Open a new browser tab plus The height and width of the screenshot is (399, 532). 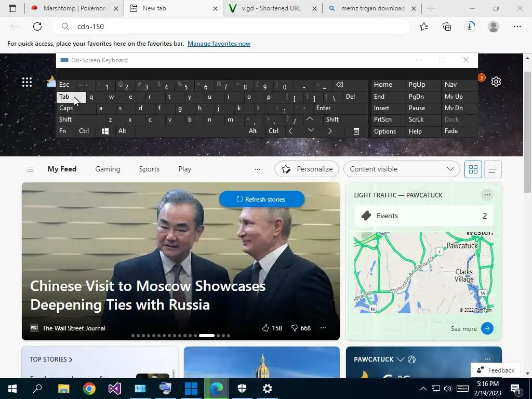tap(431, 8)
